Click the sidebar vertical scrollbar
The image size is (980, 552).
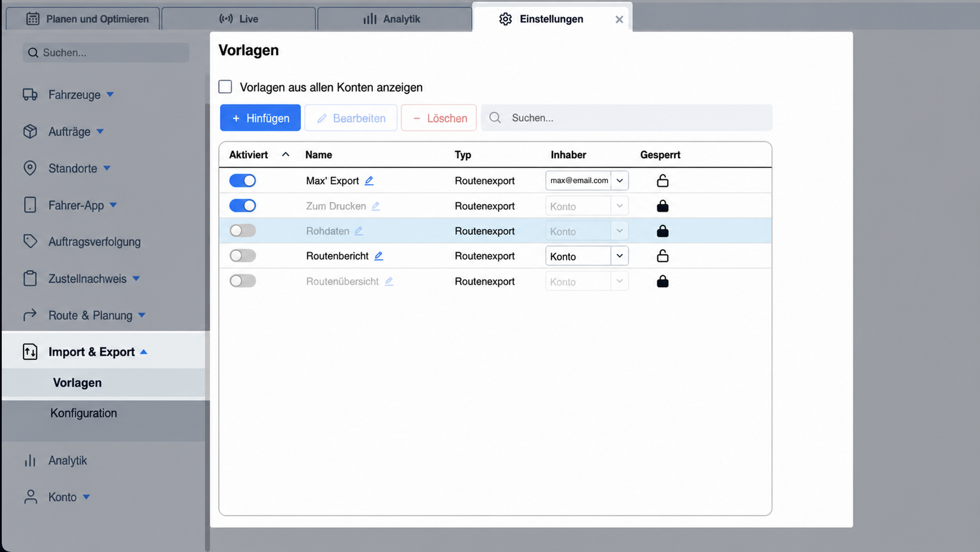point(207,327)
